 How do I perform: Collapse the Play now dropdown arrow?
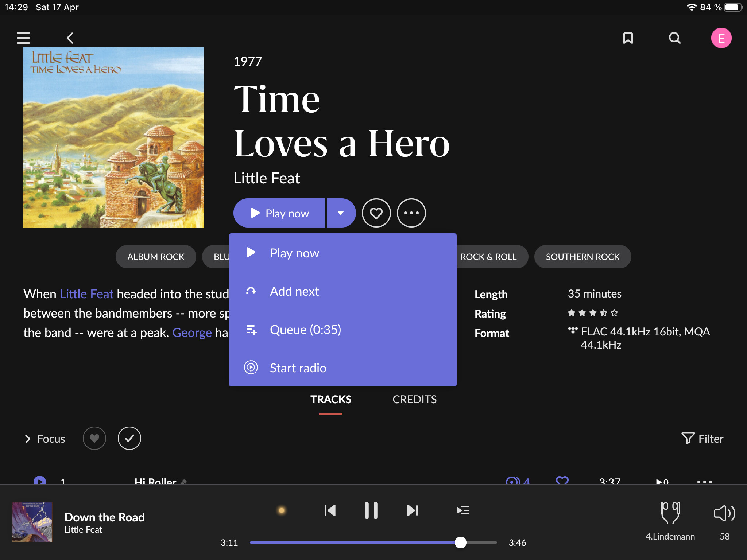pyautogui.click(x=341, y=213)
